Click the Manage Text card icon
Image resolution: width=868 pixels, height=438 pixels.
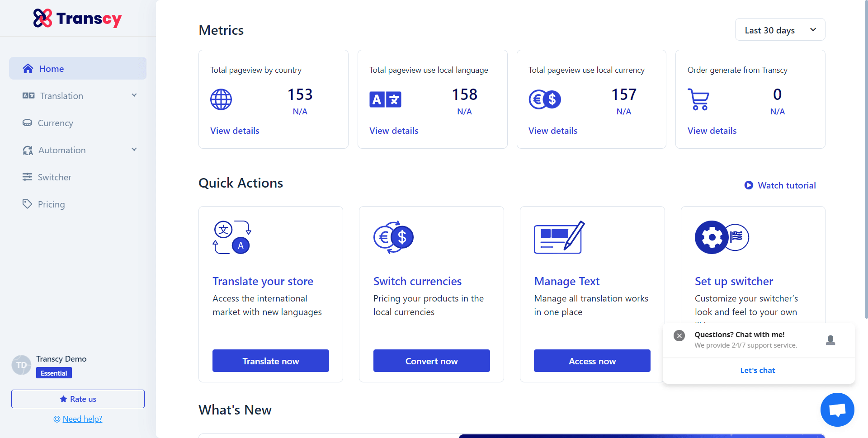pos(559,237)
